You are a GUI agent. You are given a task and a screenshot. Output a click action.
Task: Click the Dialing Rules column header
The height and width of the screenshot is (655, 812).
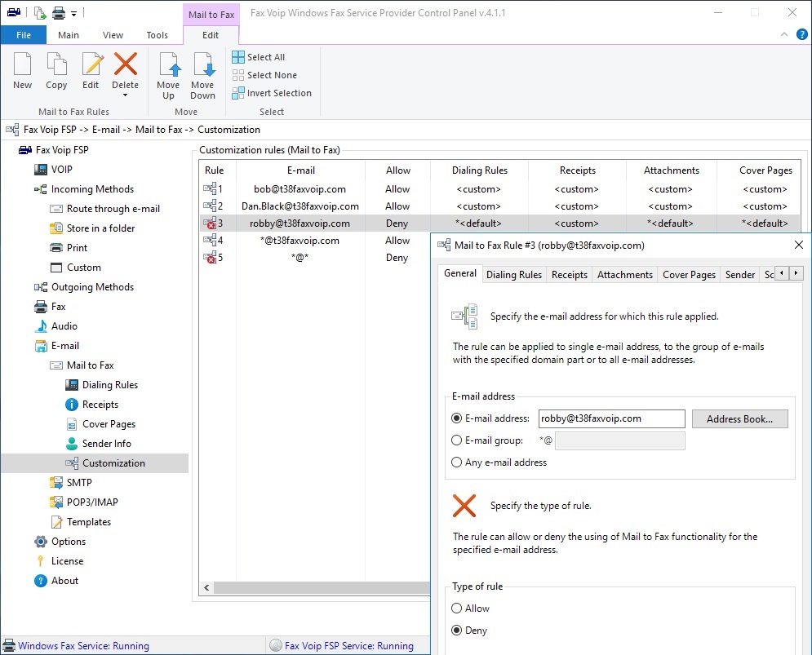[480, 170]
